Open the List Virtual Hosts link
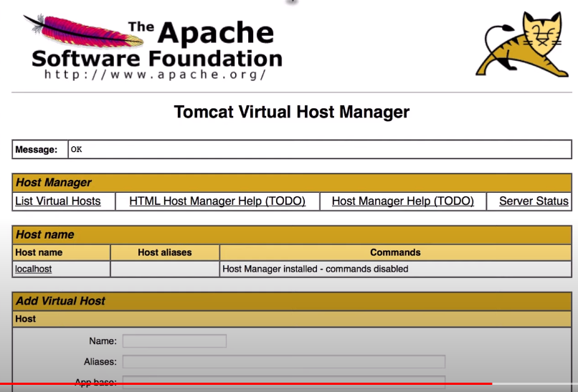578x392 pixels. [58, 201]
